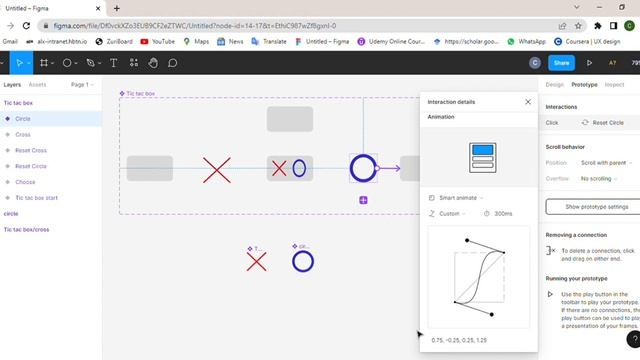Click the lower bezier curve handle

[491, 314]
